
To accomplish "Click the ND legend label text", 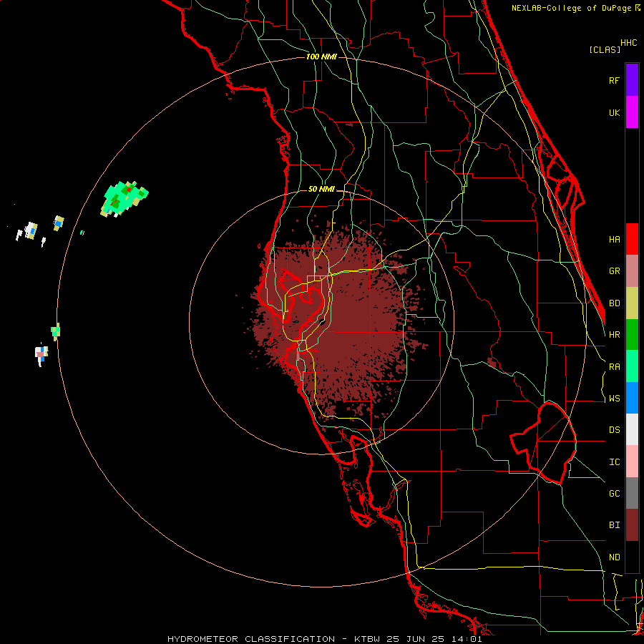I will point(614,557).
